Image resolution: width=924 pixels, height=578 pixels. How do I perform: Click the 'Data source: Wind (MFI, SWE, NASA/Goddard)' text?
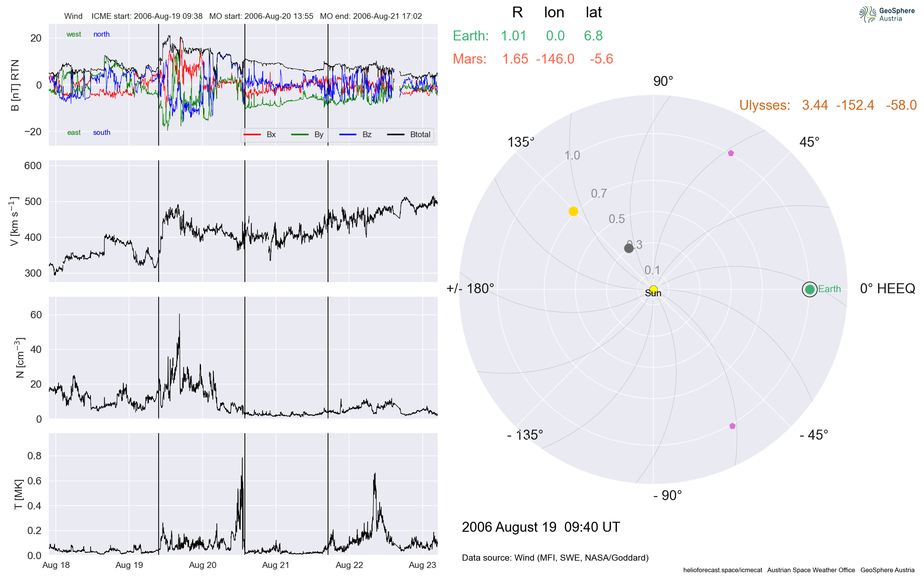(x=555, y=558)
